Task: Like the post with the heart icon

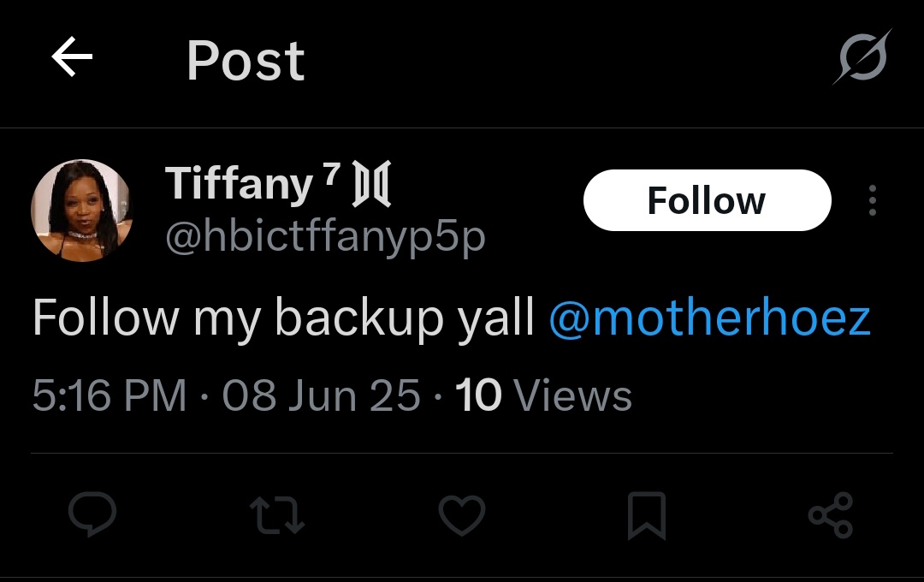Action: pos(462,514)
